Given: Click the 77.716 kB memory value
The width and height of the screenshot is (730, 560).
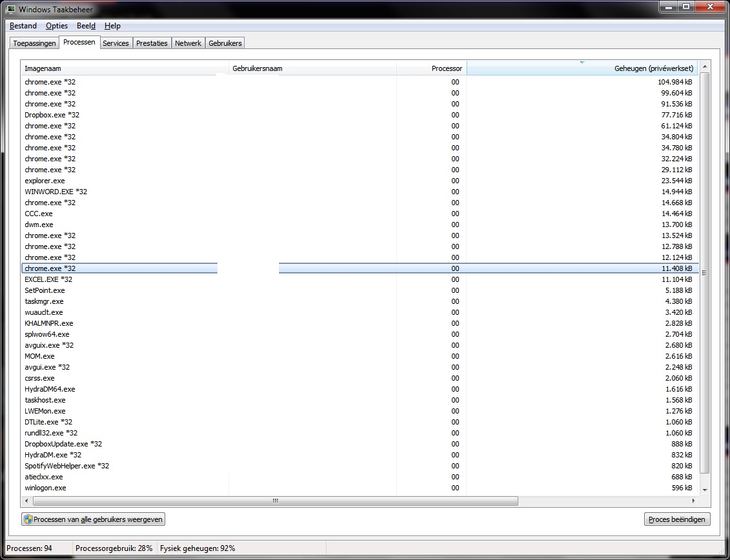Looking at the screenshot, I should [x=676, y=115].
